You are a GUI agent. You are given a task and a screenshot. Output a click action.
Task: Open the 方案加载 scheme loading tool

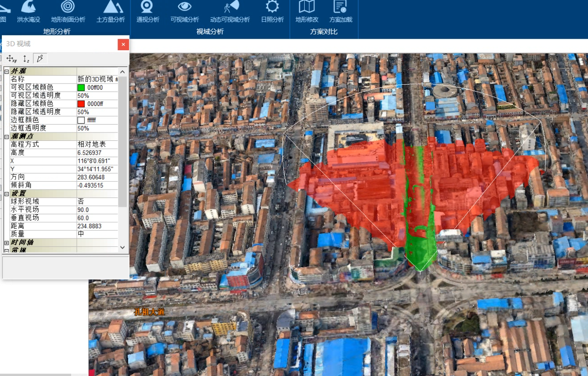[340, 8]
